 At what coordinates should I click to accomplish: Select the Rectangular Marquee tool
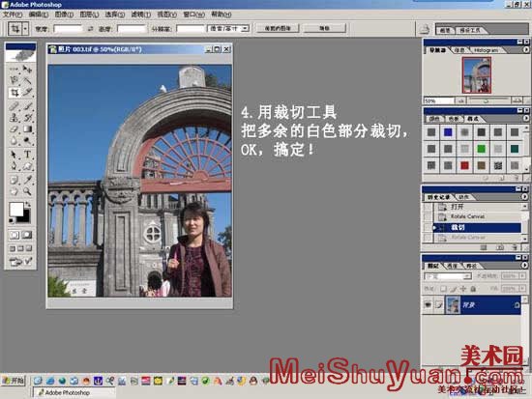[14, 70]
